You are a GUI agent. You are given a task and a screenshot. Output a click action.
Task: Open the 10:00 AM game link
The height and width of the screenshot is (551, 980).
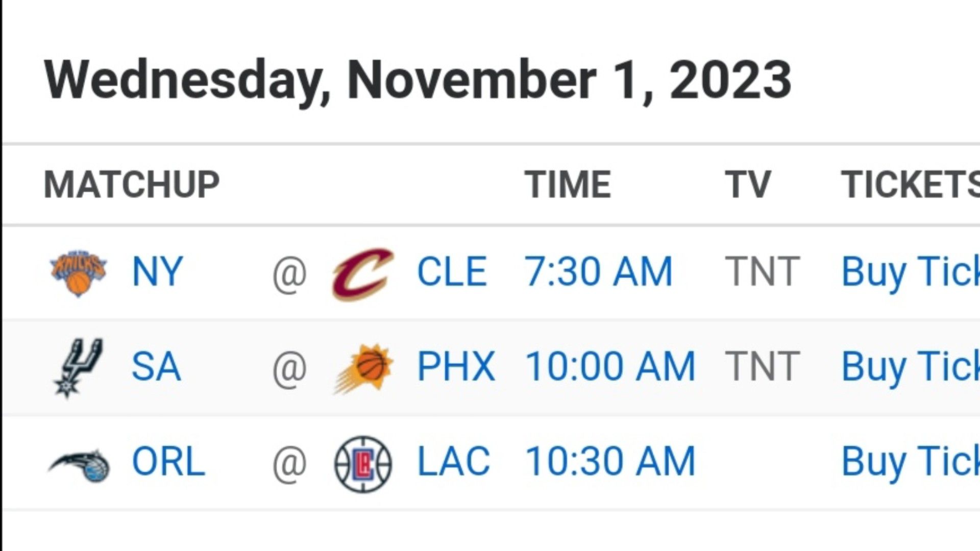click(610, 366)
